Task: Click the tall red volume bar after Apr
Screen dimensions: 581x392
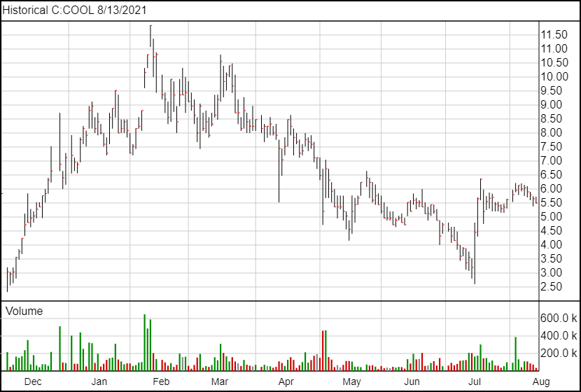Action: click(323, 351)
